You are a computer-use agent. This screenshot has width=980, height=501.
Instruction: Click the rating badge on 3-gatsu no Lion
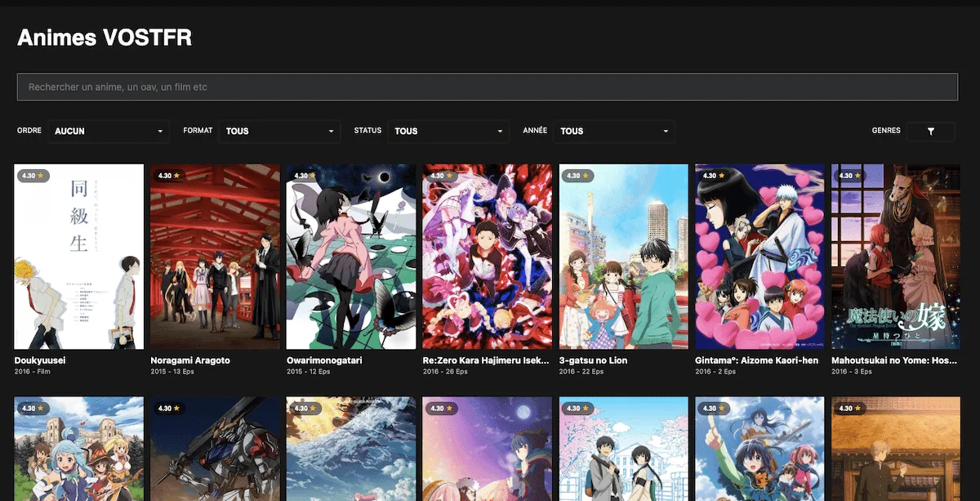point(578,176)
